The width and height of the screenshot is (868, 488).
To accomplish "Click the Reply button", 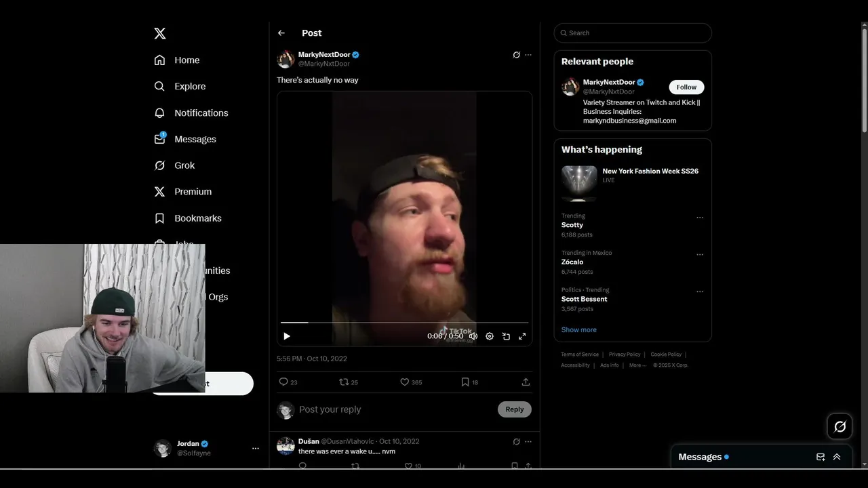I will point(515,409).
